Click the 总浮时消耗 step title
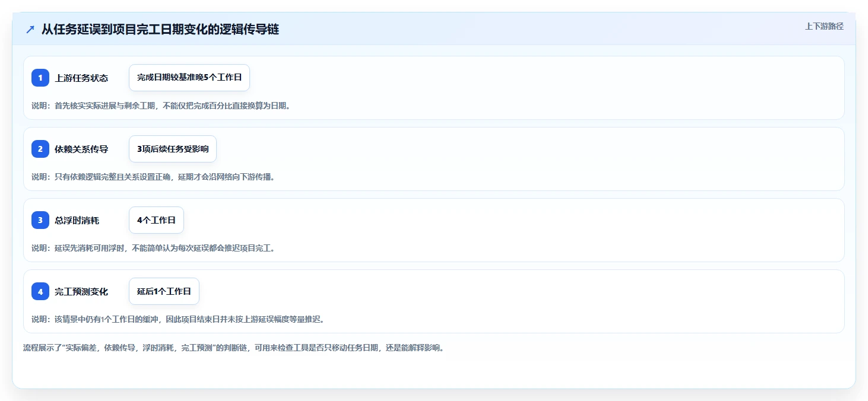This screenshot has width=868, height=401. point(77,220)
